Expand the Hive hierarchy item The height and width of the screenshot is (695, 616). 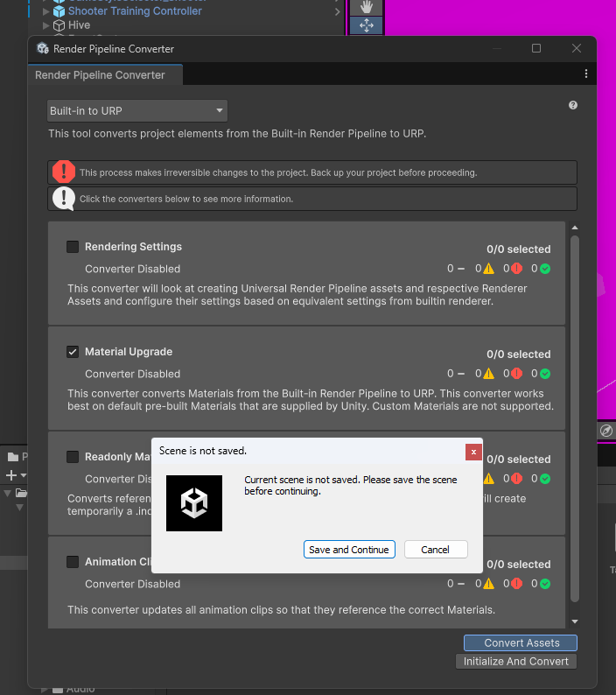tap(46, 25)
